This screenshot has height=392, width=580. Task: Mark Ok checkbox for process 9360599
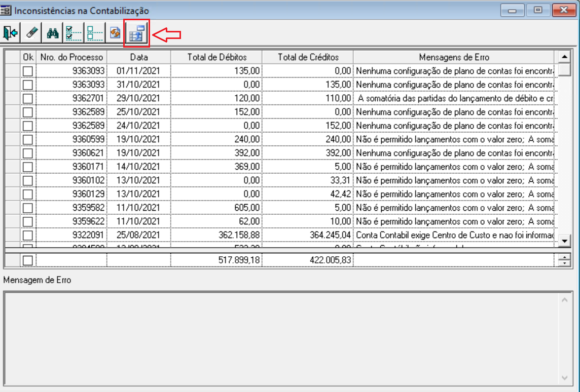(x=28, y=139)
